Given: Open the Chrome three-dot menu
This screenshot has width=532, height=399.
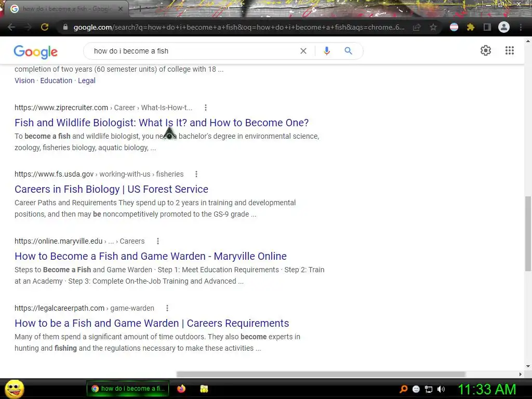Looking at the screenshot, I should coord(521,27).
